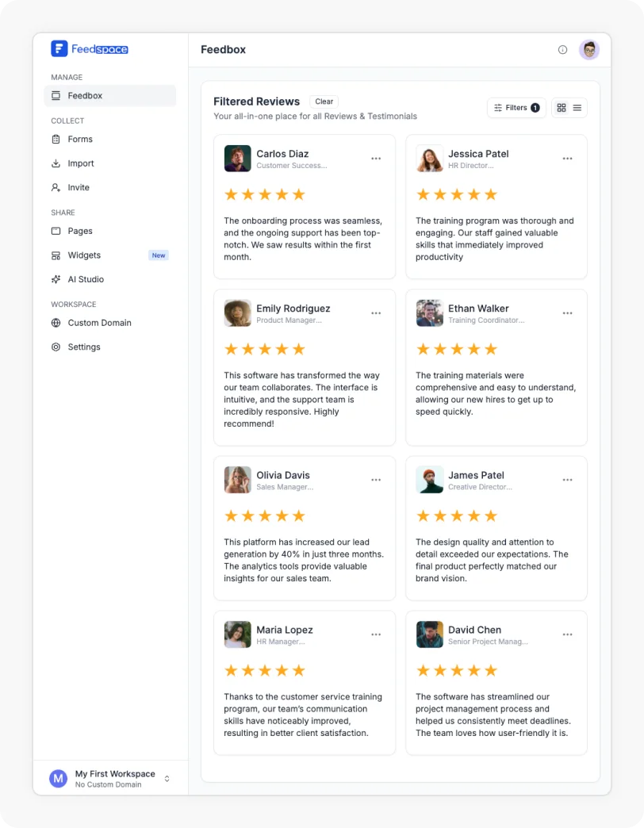The height and width of the screenshot is (828, 644).
Task: Clear the active review filter
Action: click(x=324, y=101)
